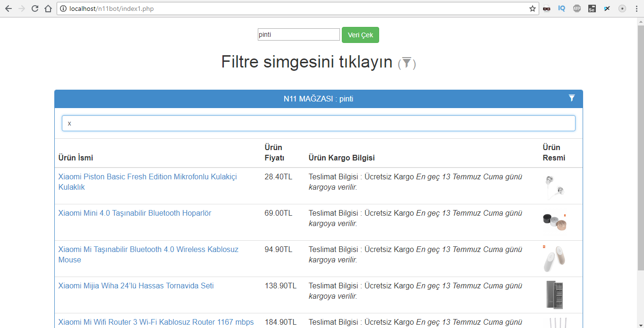
Task: Click the address bar URL
Action: coord(111,8)
